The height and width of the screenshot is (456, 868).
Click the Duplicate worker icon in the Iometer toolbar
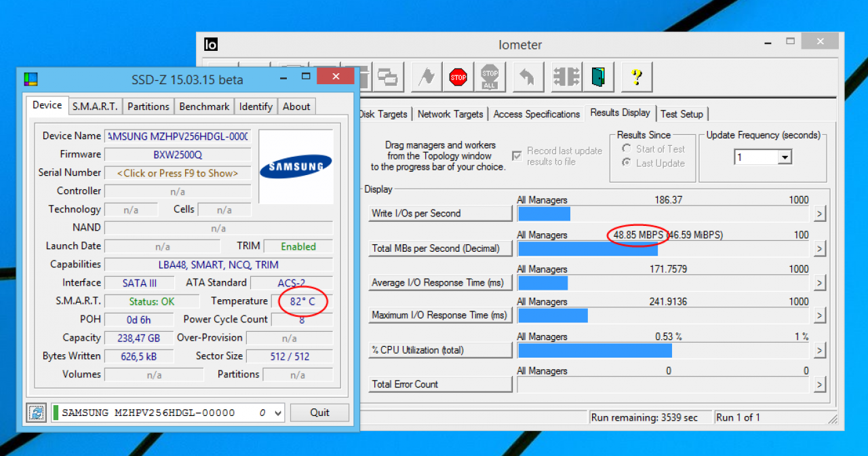(x=389, y=77)
